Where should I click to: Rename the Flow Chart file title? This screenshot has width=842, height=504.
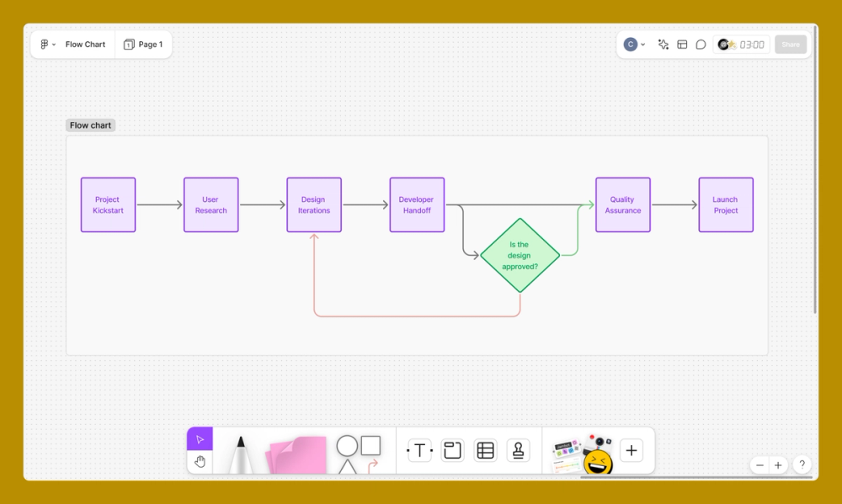click(85, 44)
